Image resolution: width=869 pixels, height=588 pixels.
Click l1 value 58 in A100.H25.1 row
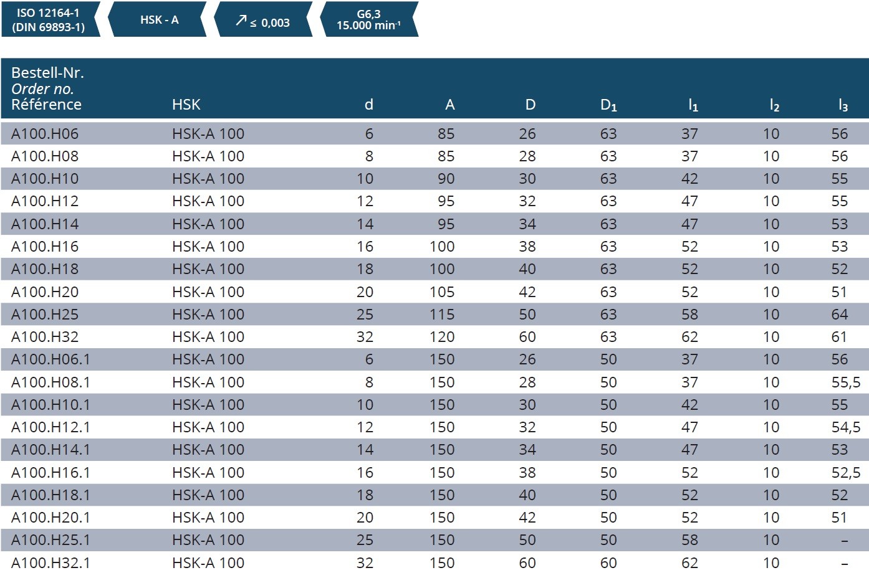pos(689,540)
